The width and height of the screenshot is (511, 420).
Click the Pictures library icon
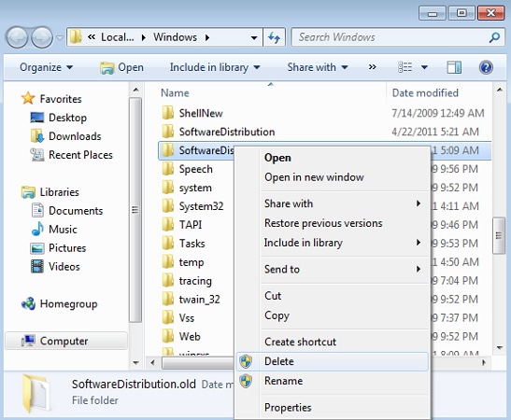pos(37,248)
